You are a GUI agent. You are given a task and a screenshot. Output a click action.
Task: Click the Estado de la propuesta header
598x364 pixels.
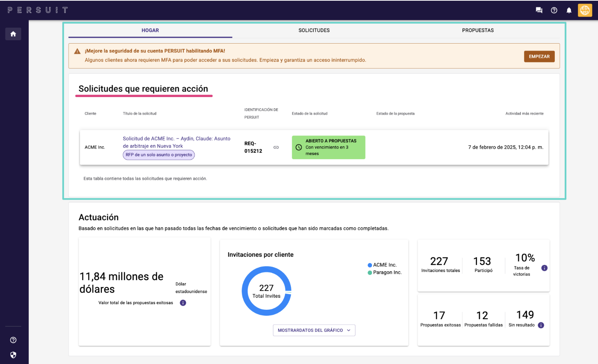point(395,114)
